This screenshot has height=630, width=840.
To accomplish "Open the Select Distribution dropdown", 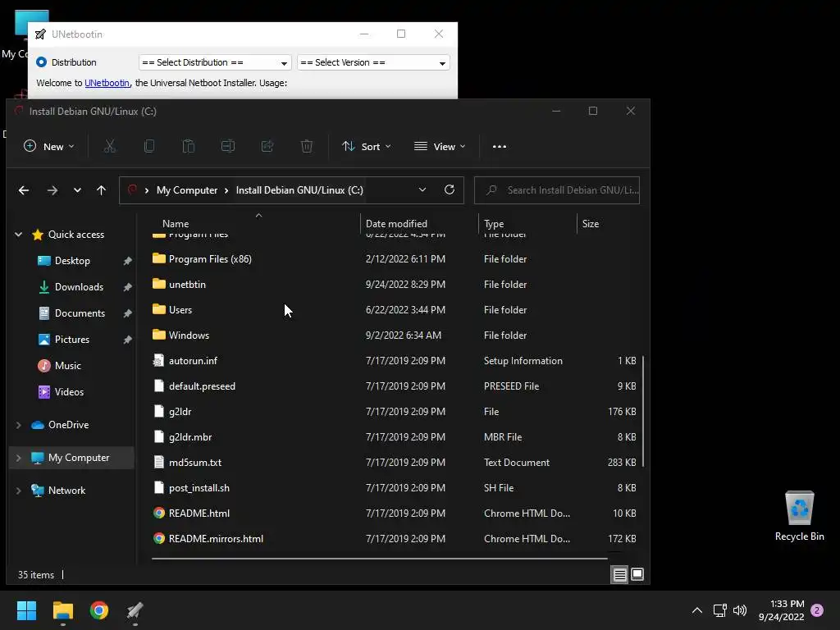I will (x=215, y=62).
